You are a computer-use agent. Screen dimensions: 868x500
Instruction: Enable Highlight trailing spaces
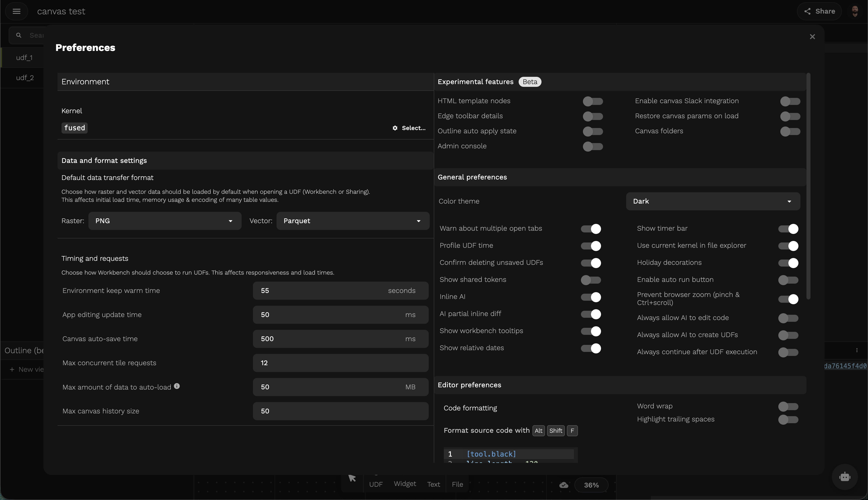click(788, 420)
